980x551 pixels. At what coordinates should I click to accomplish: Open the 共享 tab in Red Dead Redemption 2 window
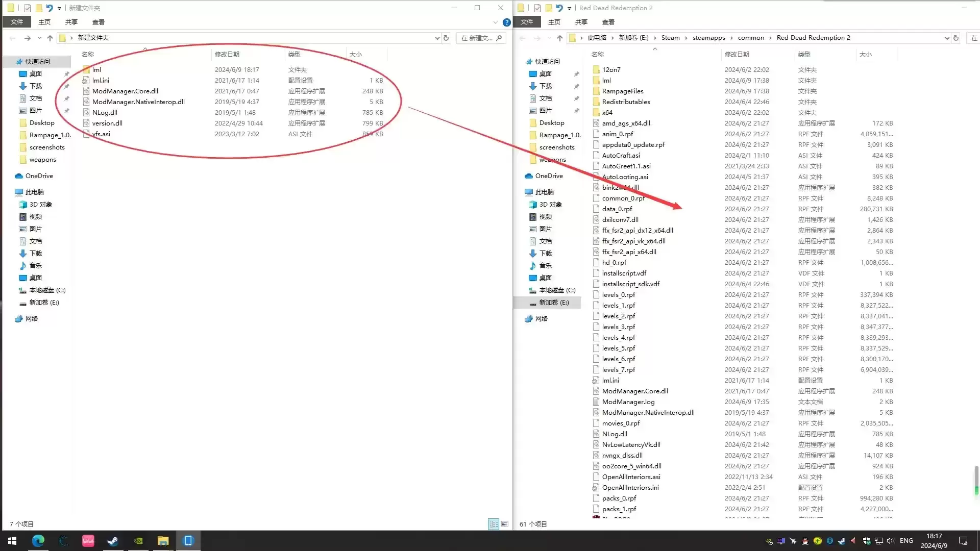(581, 22)
